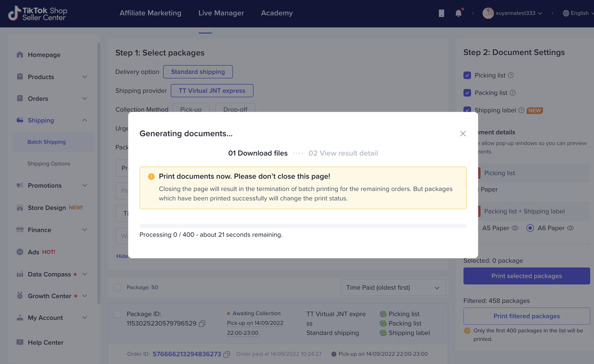
Task: Click the document generation progress bar
Action: tap(303, 226)
